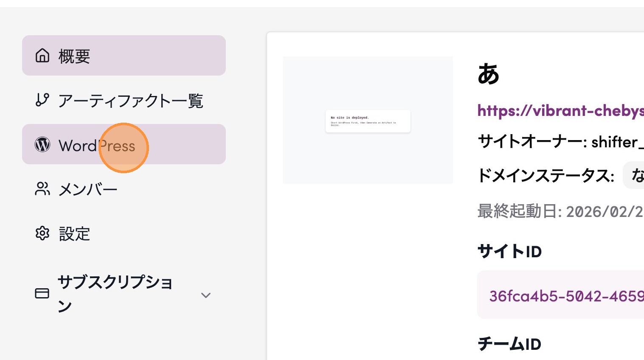The image size is (644, 360).
Task: Open the 概要 sidebar label
Action: tap(74, 56)
